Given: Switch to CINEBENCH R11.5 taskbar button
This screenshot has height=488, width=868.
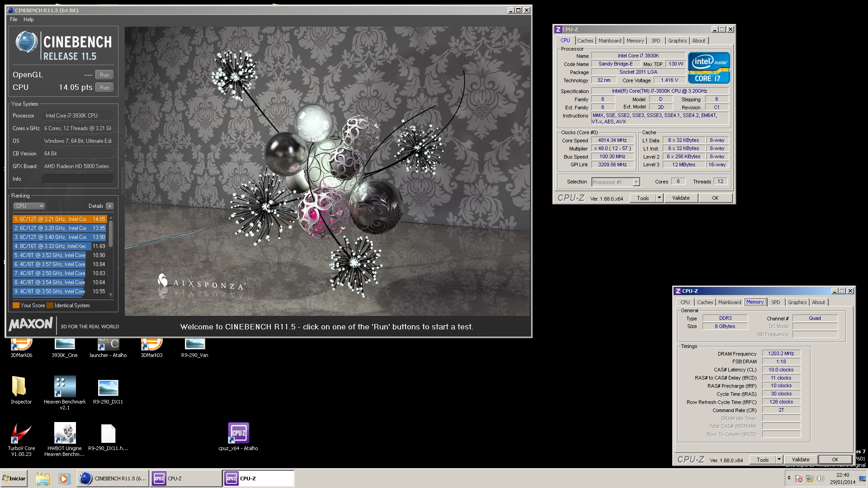Looking at the screenshot, I should point(113,479).
